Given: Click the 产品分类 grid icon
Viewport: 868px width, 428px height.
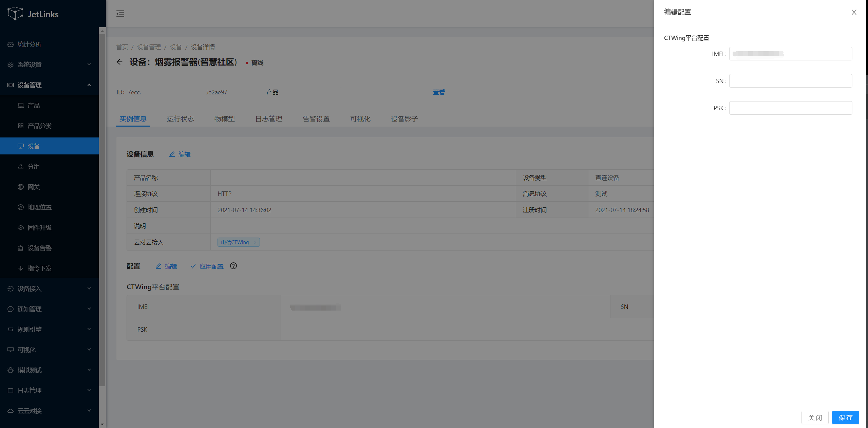Looking at the screenshot, I should click(x=21, y=126).
